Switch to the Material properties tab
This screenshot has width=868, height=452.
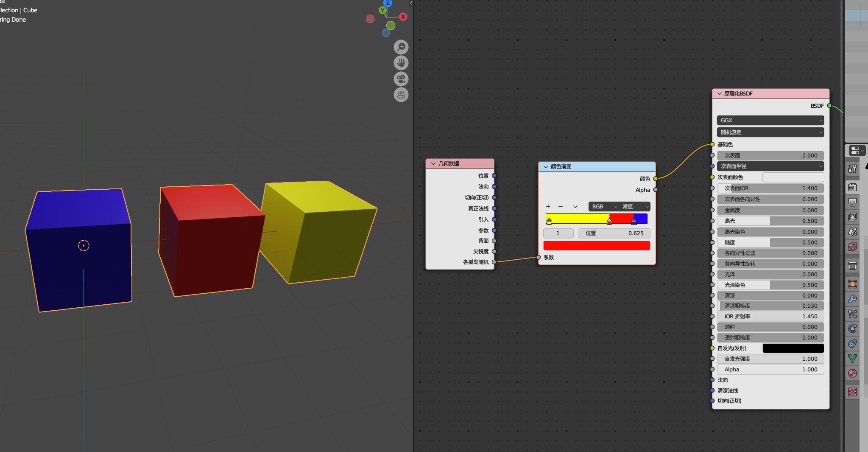coord(852,373)
